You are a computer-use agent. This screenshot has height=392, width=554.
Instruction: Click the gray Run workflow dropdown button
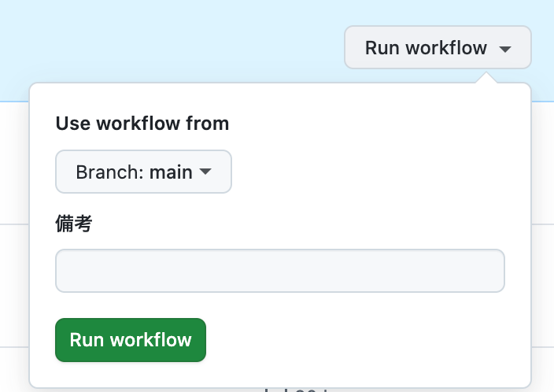438,47
